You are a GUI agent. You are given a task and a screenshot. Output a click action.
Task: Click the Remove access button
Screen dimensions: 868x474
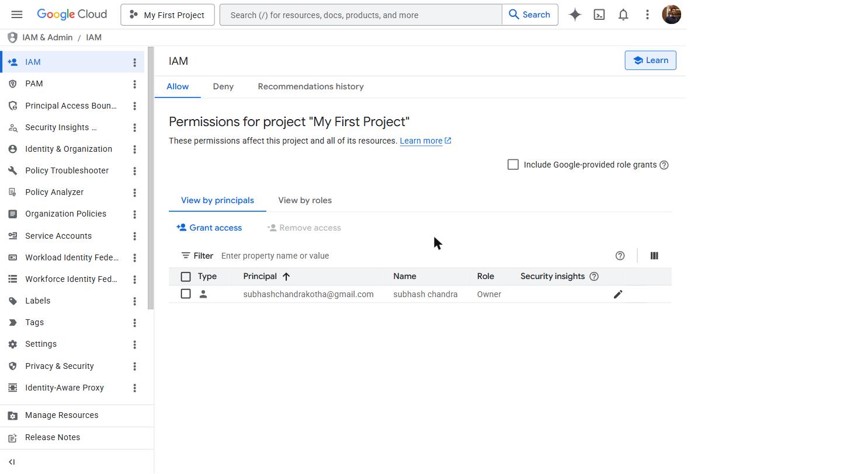tap(304, 228)
